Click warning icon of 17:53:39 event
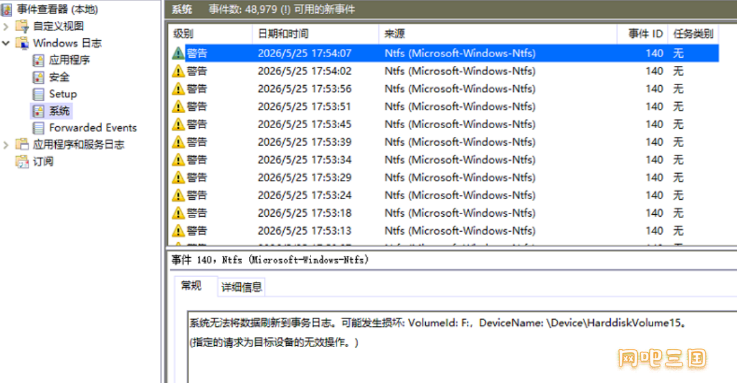Image resolution: width=737 pixels, height=383 pixels. pos(178,142)
